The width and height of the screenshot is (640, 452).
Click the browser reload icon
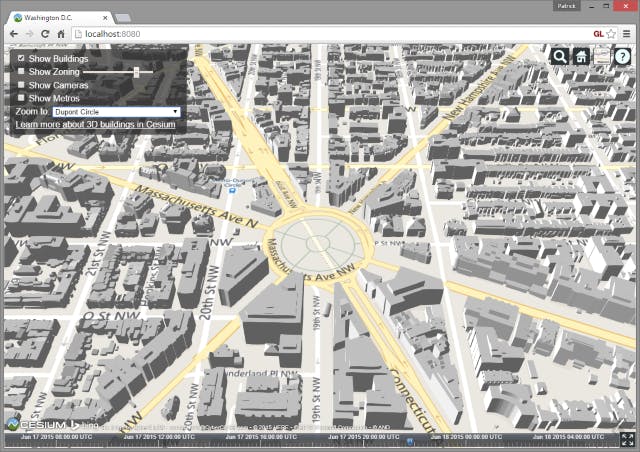45,33
